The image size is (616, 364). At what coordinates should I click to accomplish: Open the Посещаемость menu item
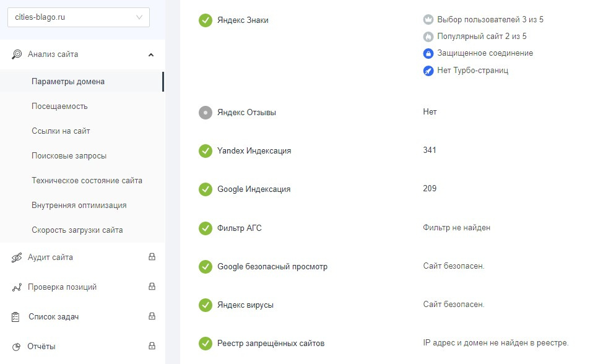click(59, 106)
